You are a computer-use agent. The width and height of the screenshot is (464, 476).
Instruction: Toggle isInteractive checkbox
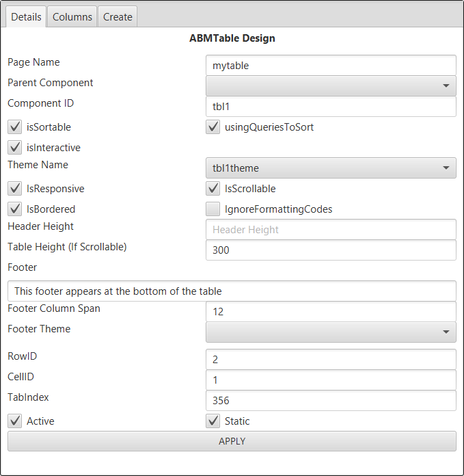(x=14, y=147)
